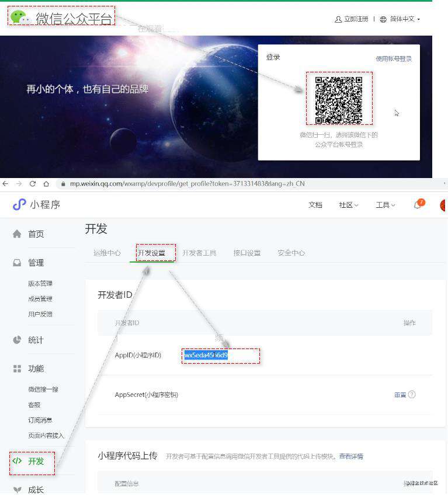Click the globe language icon
Viewport: 448px width, 495px height.
click(383, 19)
